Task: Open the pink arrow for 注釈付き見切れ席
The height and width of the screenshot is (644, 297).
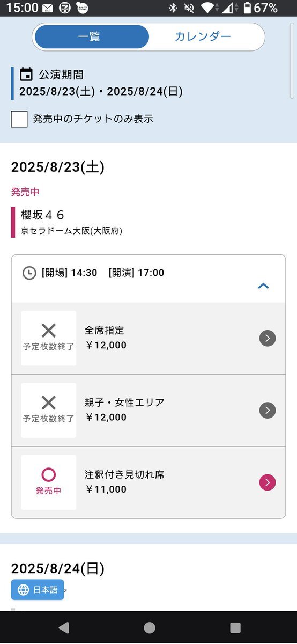Action: pos(268,482)
